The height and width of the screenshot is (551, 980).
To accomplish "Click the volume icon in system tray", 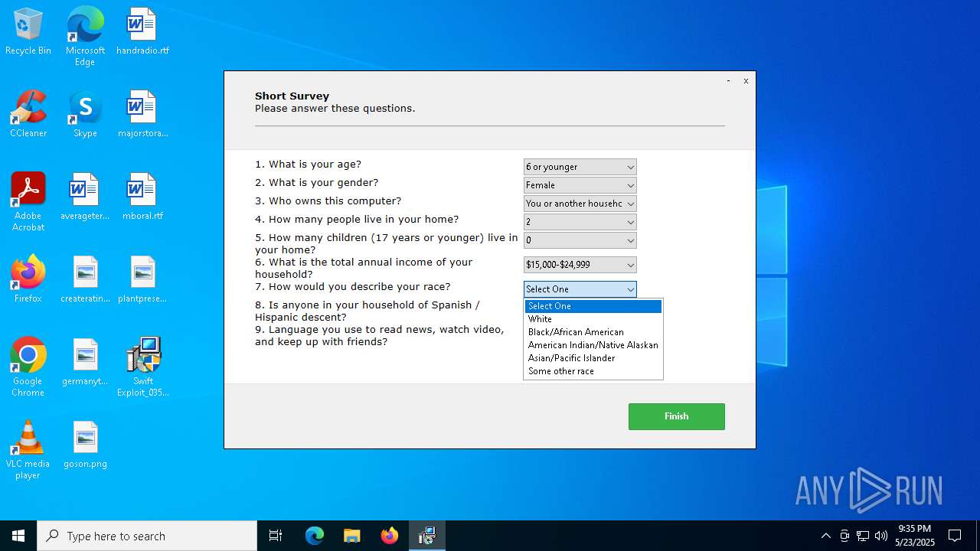I will point(881,536).
